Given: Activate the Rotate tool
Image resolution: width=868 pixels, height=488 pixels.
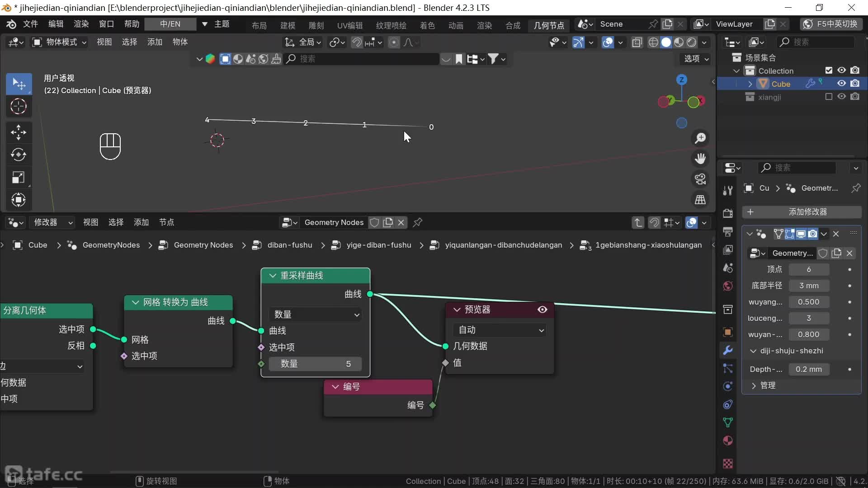Looking at the screenshot, I should pos(19,155).
